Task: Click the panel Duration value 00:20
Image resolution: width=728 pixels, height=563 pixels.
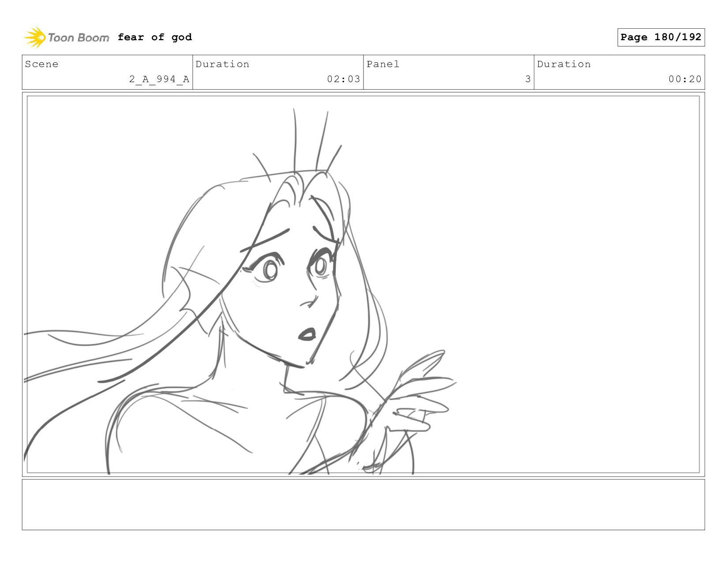Action: click(685, 79)
